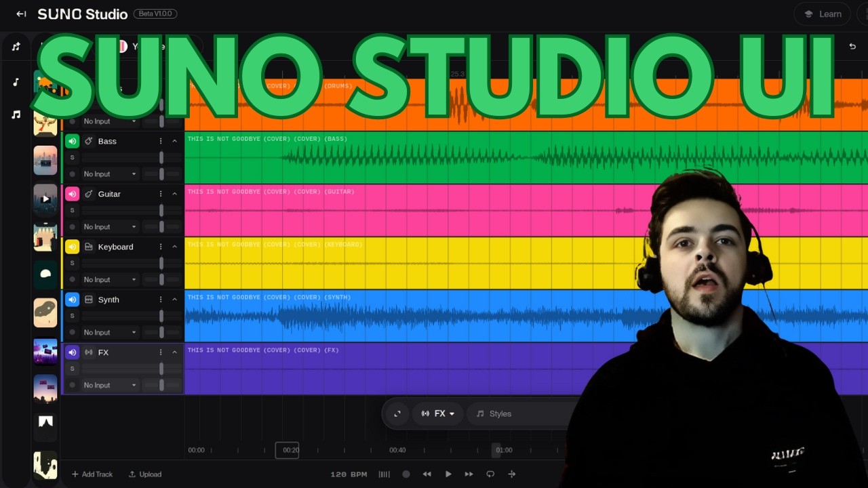This screenshot has width=868, height=488.
Task: Open FX track three-dot menu
Action: point(161,352)
